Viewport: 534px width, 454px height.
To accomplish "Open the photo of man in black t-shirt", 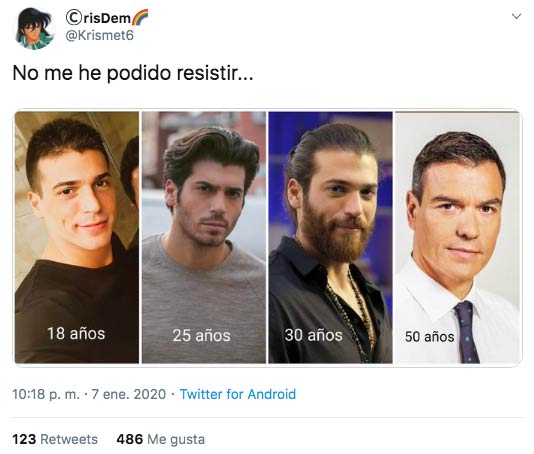I will (77, 237).
